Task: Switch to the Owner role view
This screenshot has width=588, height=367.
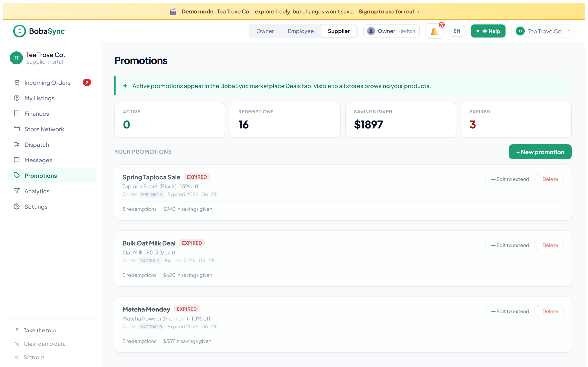Action: [x=265, y=31]
